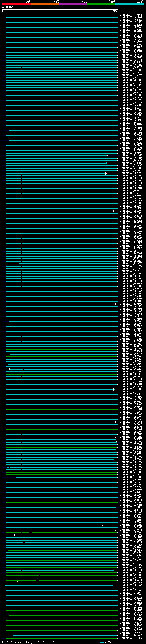
Task: Click hit label UniRef100_Q4GXU8
Action: pos(131,472)
